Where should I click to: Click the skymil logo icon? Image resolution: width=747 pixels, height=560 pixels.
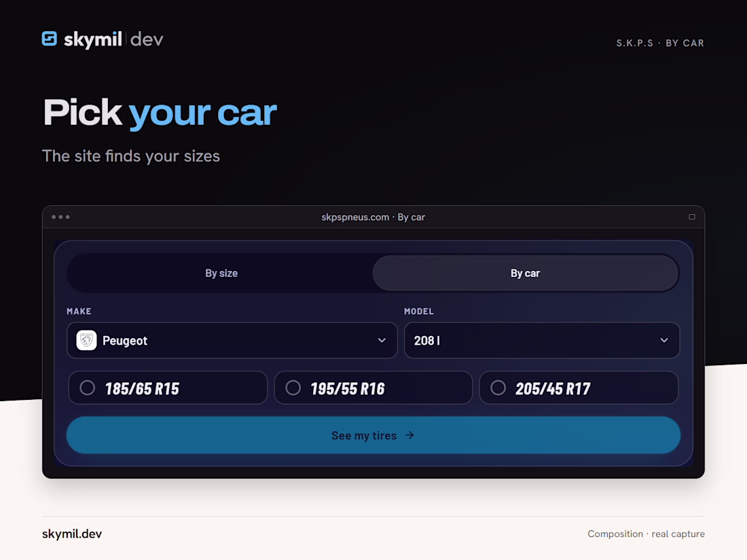pyautogui.click(x=50, y=39)
